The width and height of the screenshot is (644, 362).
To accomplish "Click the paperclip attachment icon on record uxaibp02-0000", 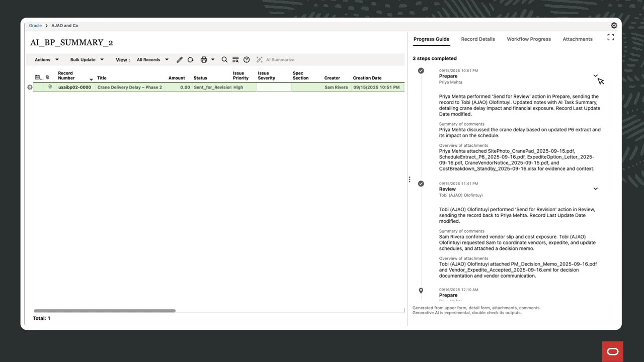I will [50, 87].
